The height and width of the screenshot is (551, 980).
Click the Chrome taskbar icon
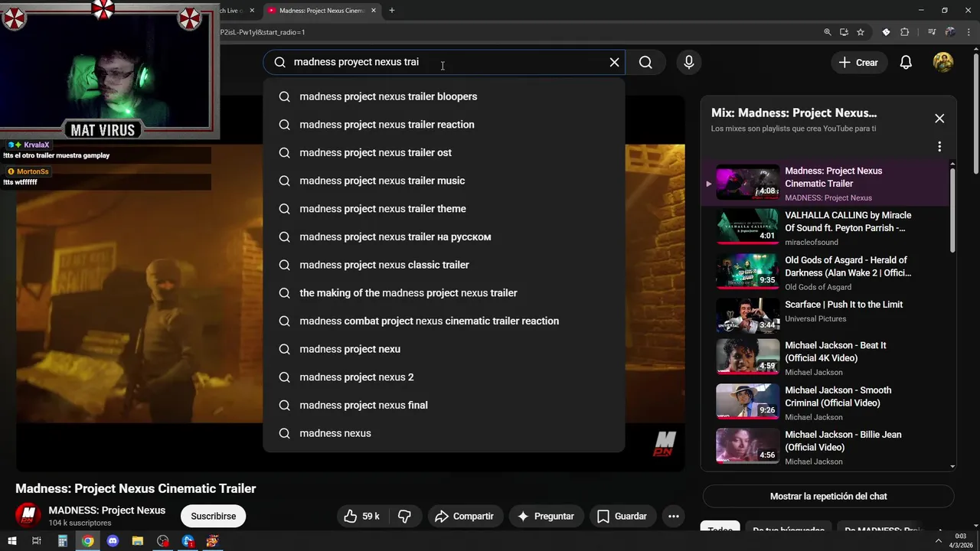coord(88,541)
